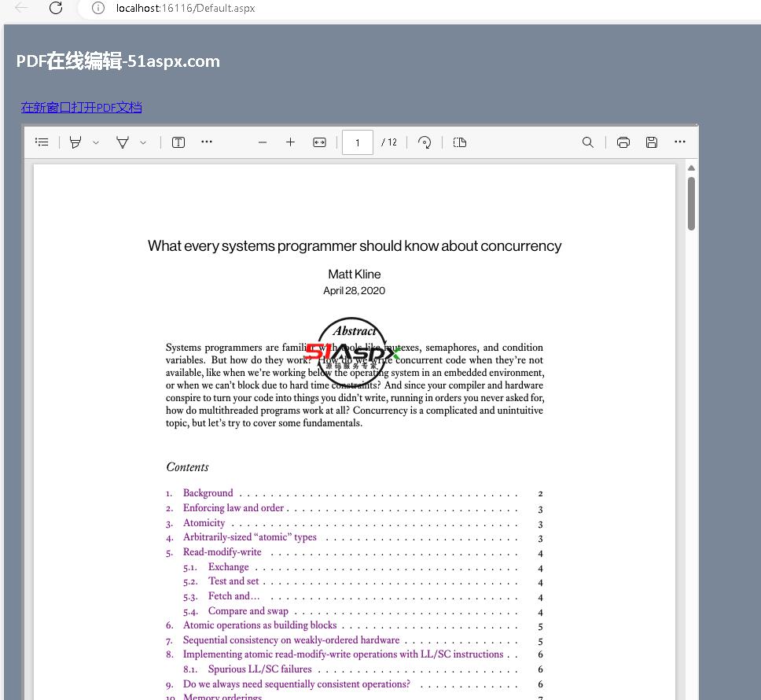Viewport: 761px width, 700px height.
Task: Print the PDF document
Action: click(623, 142)
